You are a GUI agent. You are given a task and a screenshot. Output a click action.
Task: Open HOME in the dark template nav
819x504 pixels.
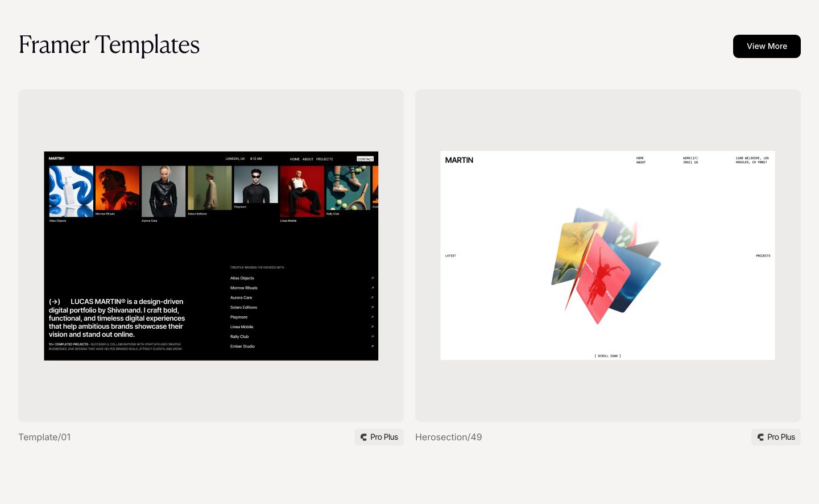295,159
